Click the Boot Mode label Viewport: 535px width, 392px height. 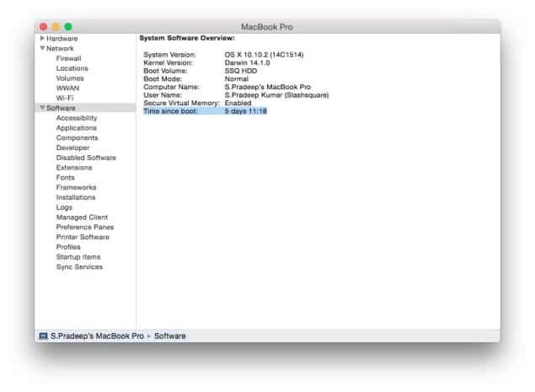(163, 79)
